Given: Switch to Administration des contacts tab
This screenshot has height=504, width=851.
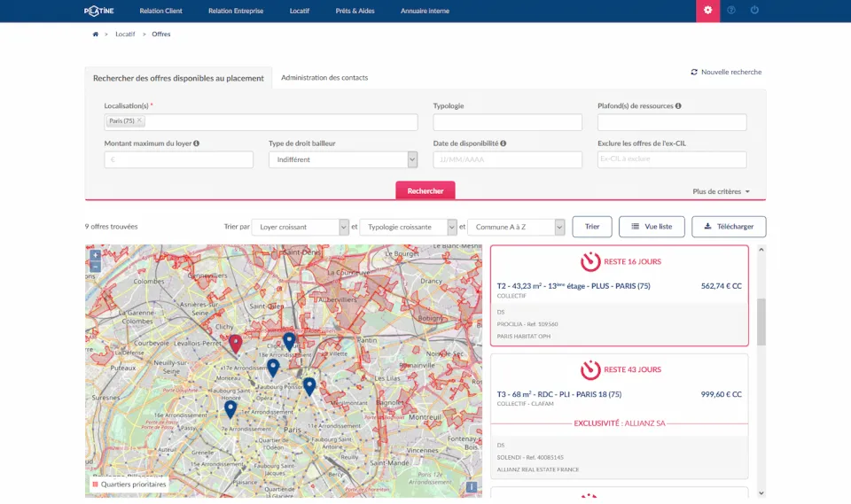Looking at the screenshot, I should pyautogui.click(x=324, y=78).
